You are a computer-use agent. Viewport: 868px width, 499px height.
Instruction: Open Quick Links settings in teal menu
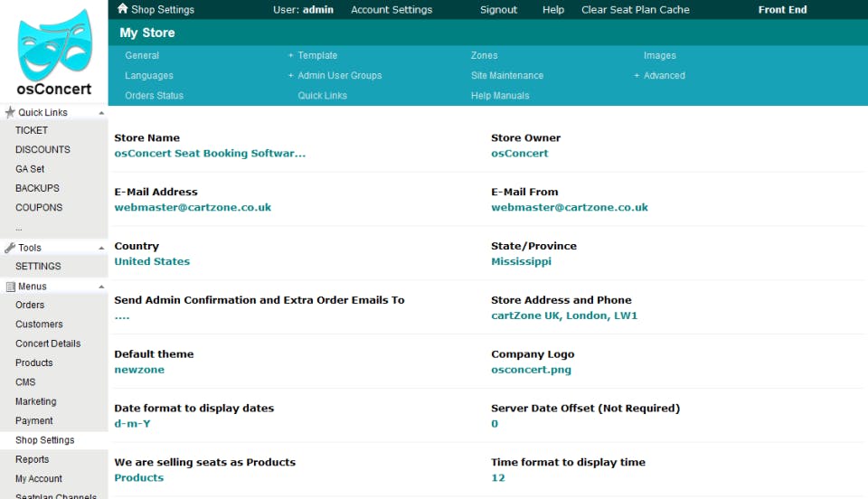pos(322,95)
